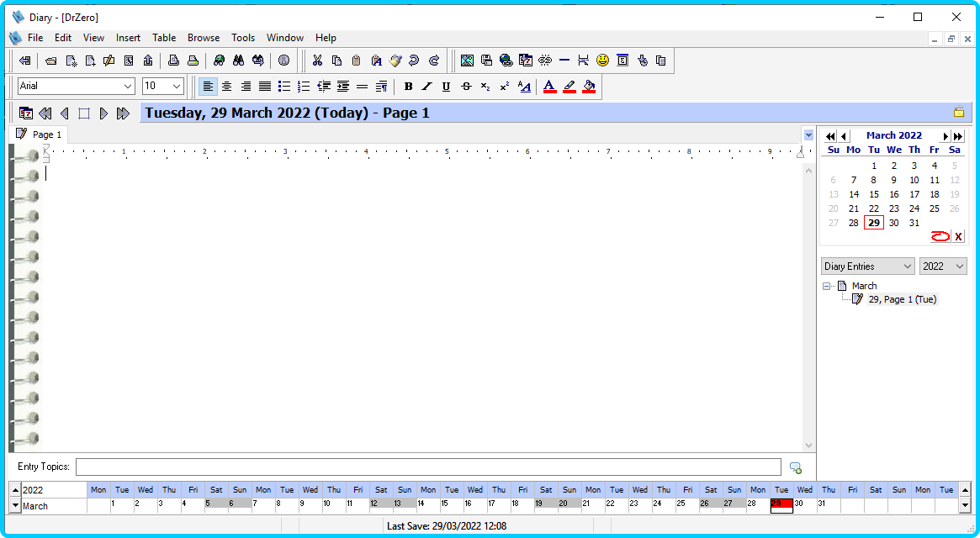This screenshot has width=980, height=538.
Task: Open the page tabs dropdown arrow
Action: click(x=808, y=135)
